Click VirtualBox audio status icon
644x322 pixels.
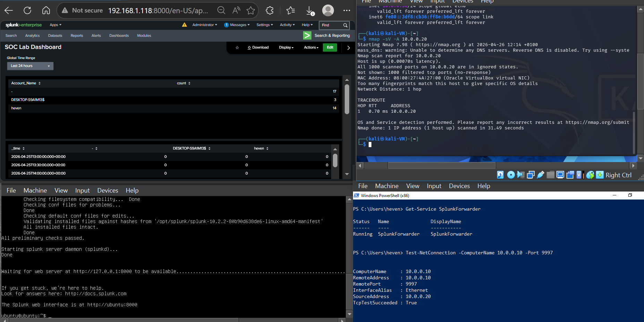coord(521,175)
